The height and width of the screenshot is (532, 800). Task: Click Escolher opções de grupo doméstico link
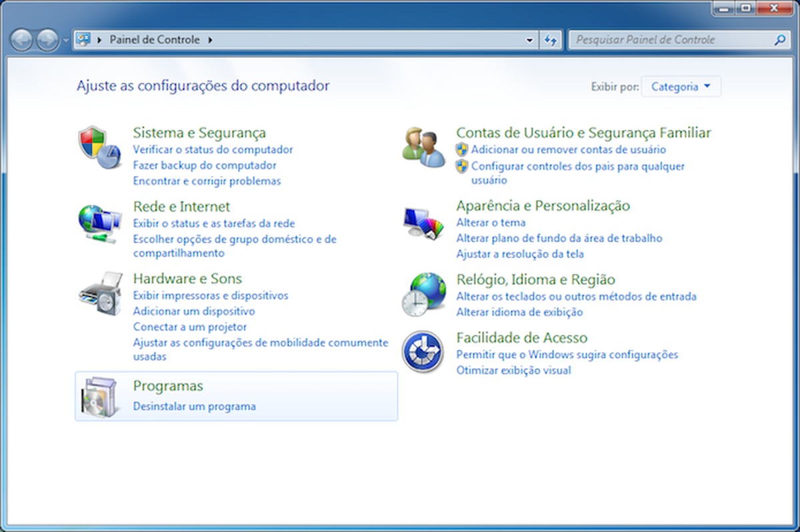pyautogui.click(x=235, y=246)
